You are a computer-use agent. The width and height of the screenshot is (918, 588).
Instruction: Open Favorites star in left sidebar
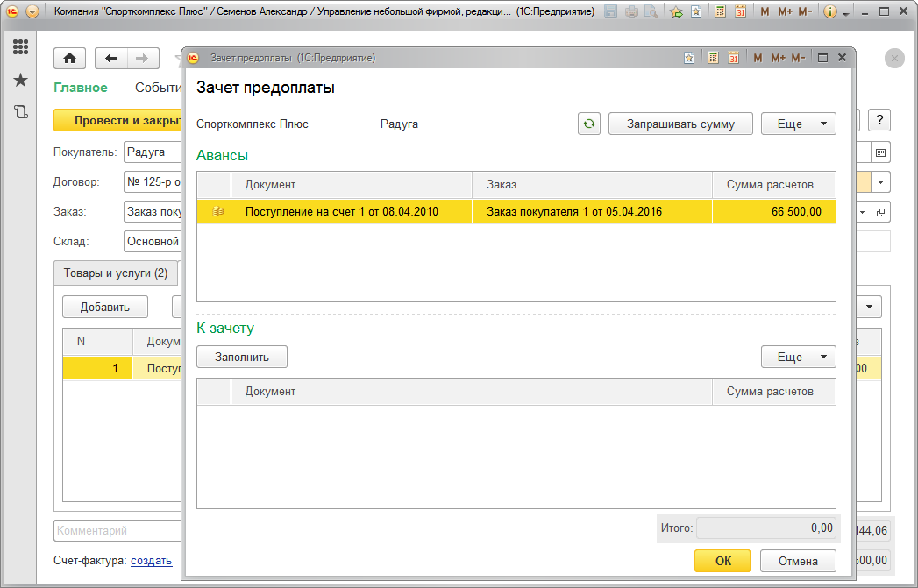[20, 80]
